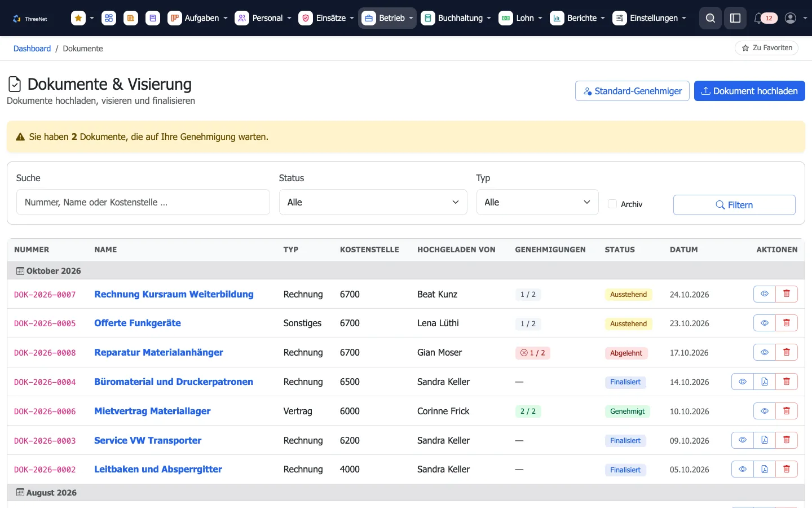This screenshot has width=812, height=508.
Task: Open the Personal menu
Action: pyautogui.click(x=263, y=18)
